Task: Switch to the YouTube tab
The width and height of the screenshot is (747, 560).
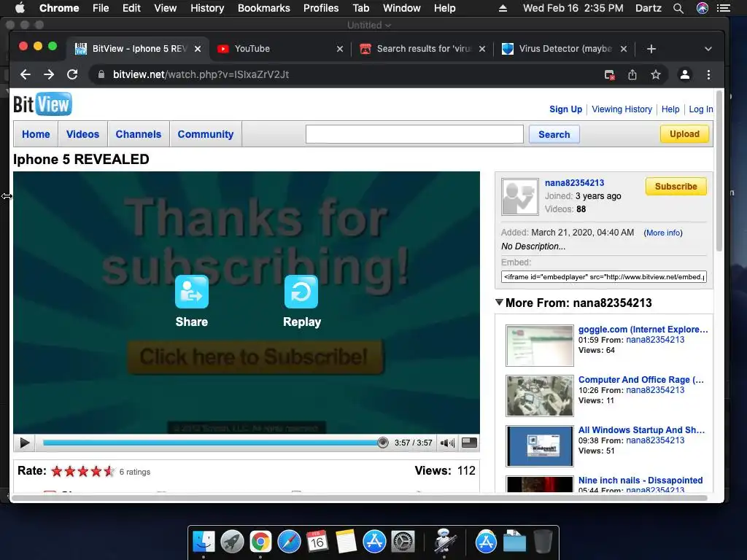Action: [x=280, y=49]
